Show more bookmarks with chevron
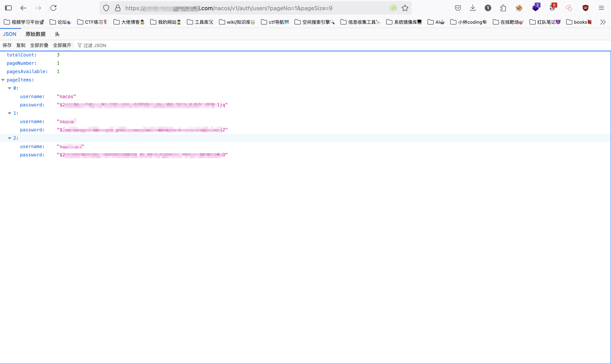This screenshot has width=611, height=364. [603, 22]
